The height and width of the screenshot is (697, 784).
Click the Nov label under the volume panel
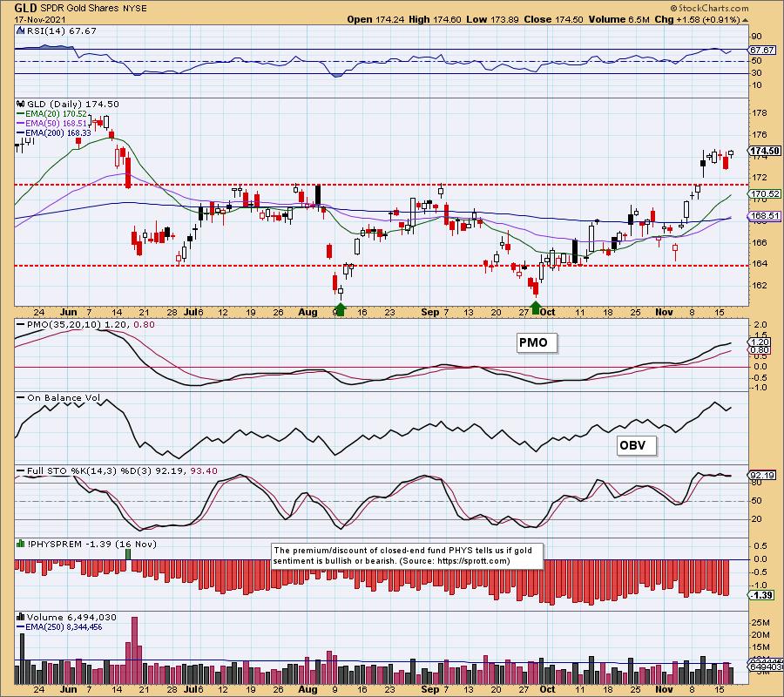coord(664,689)
